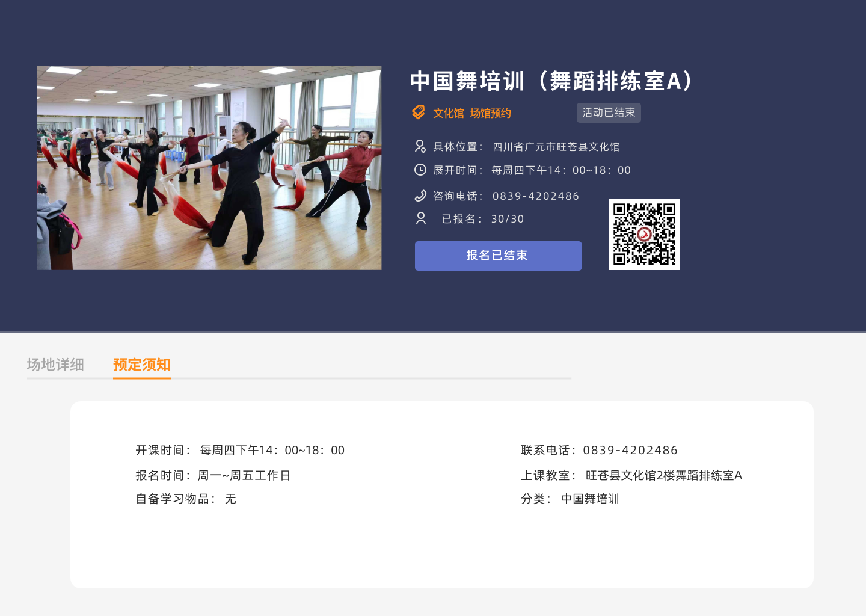Click the title 中国舞培训（舞蹈排练室A）
Image resolution: width=866 pixels, height=616 pixels.
pyautogui.click(x=551, y=81)
